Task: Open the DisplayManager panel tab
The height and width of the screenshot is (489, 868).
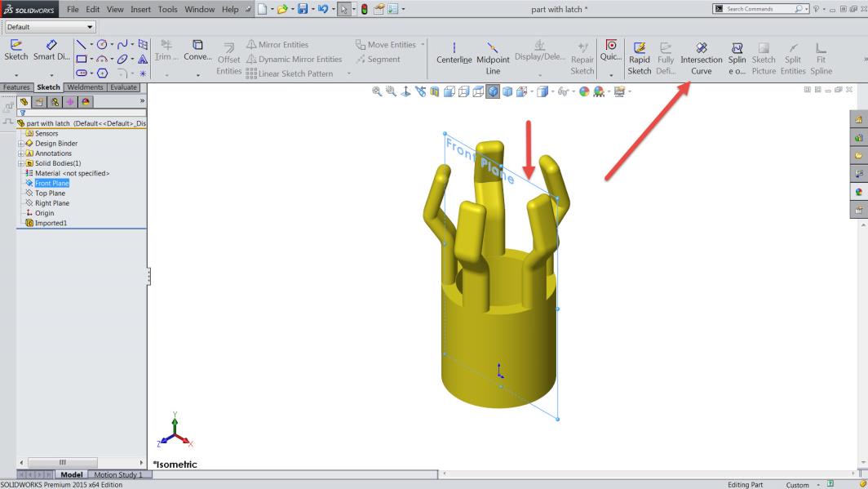Action: coord(85,102)
